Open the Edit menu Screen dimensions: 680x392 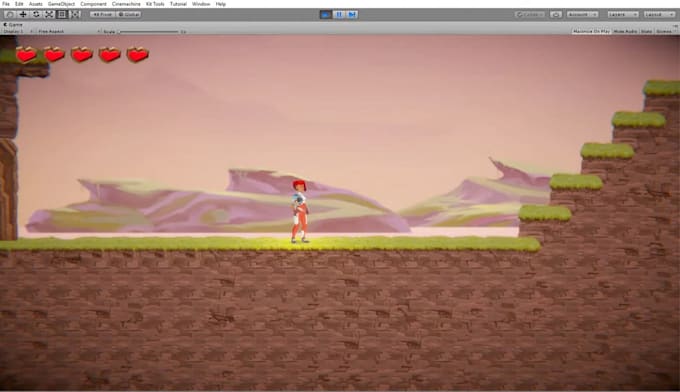coord(19,4)
